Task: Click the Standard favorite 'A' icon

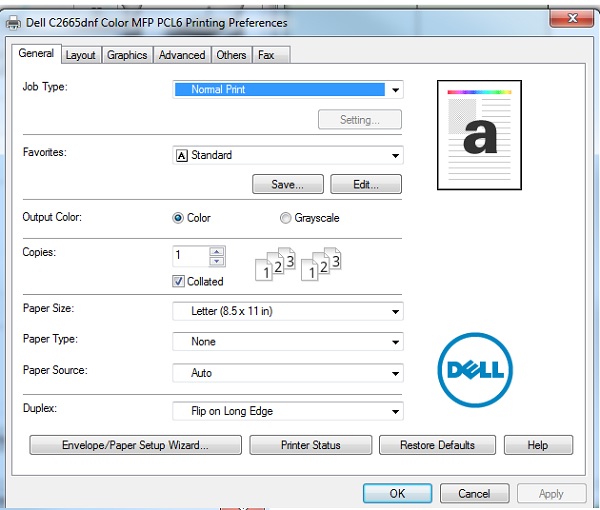Action: (x=181, y=155)
